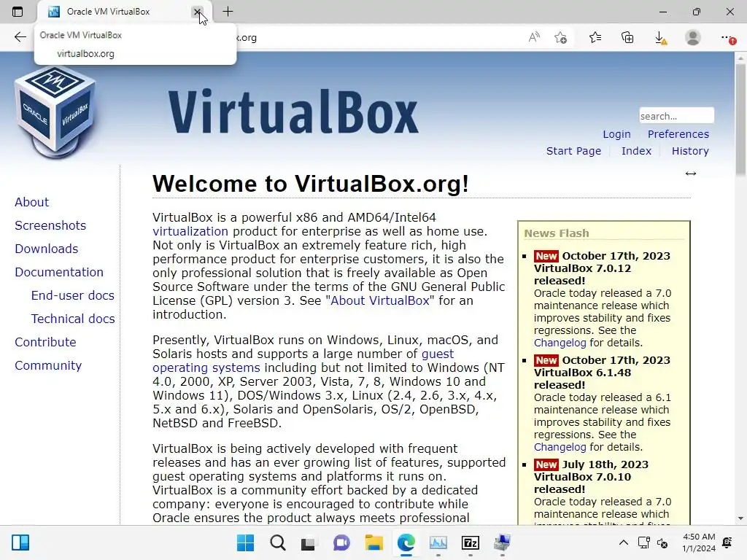Open Documentation in the sidebar
Screen dimensions: 747x560
click(x=59, y=272)
